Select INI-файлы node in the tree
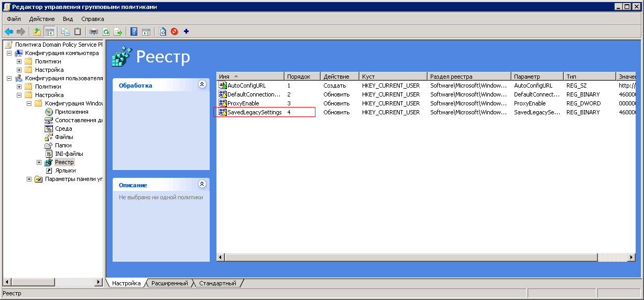 69,154
